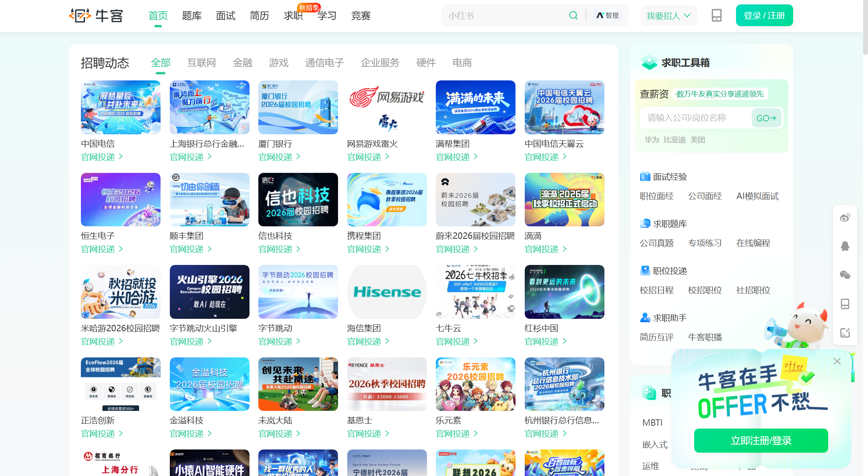
Task: Click the Weibo share icon in right sidebar
Action: (x=845, y=217)
